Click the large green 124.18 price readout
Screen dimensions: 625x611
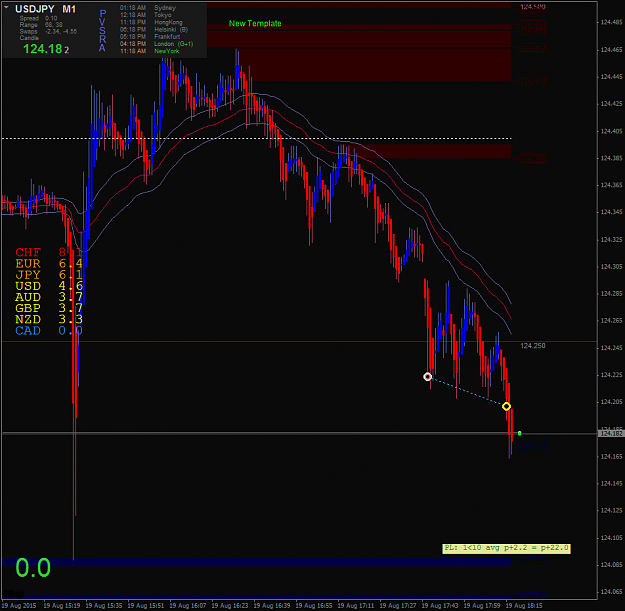point(46,49)
